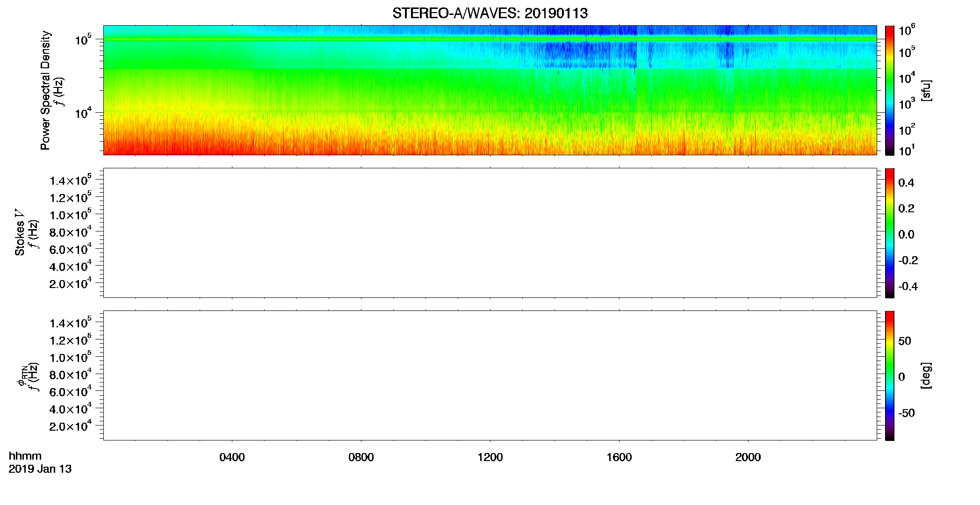Click the 10^6 label on sfu colorbar
This screenshot has height=505, width=980.
907,30
